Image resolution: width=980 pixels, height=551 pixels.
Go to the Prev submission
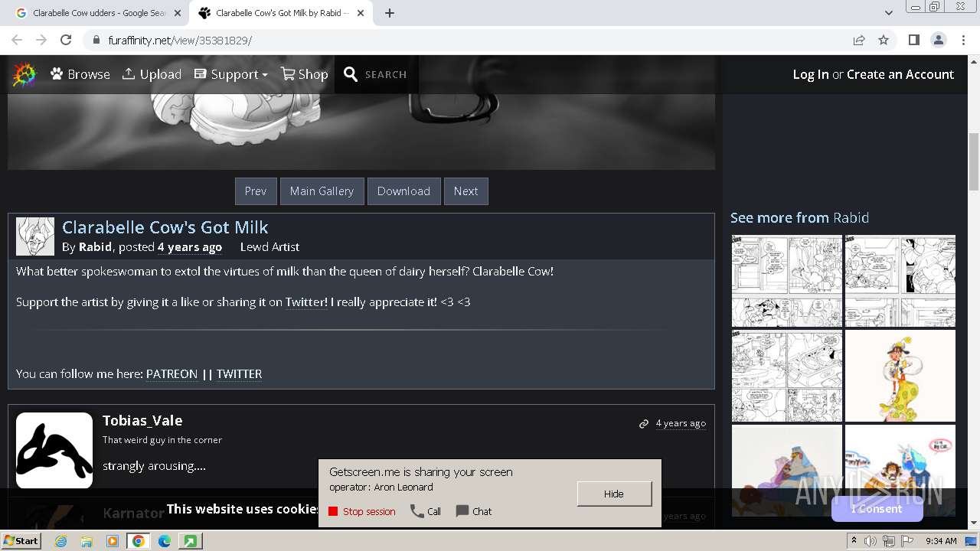256,191
